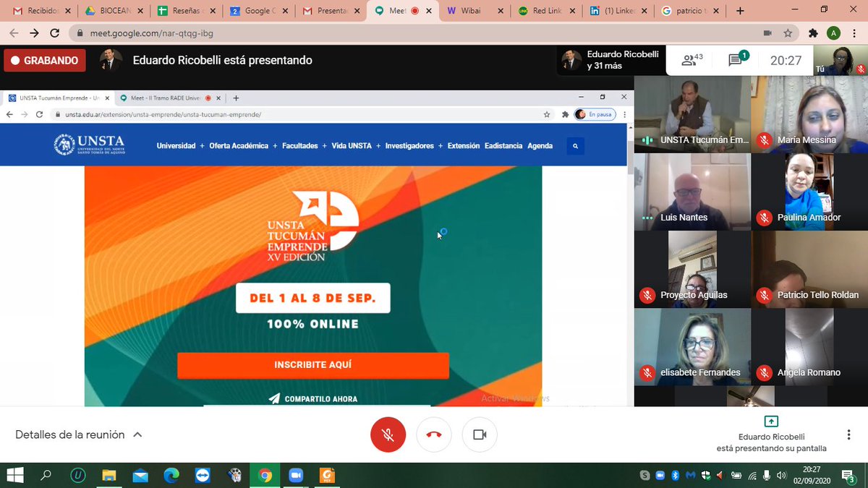Open TeamViewer from taskbar
This screenshot has width=868, height=488.
click(x=203, y=475)
